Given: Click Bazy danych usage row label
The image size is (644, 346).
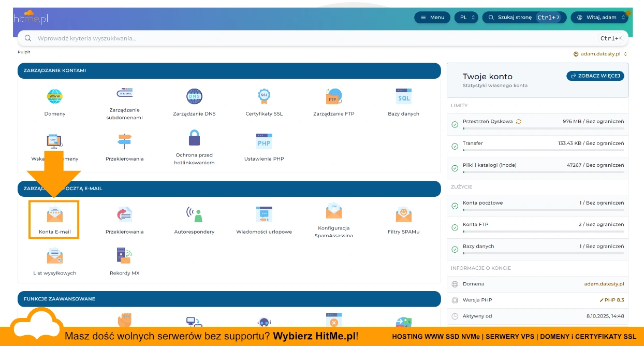Looking at the screenshot, I should (x=478, y=246).
